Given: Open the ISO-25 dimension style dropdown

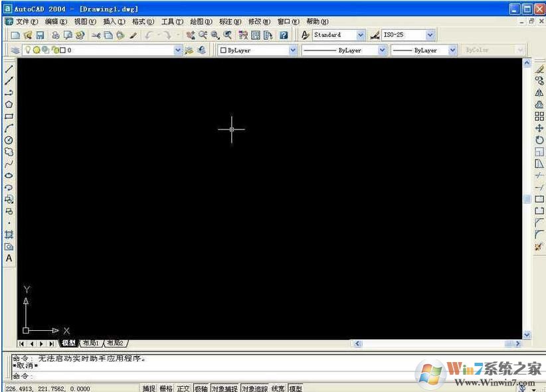Looking at the screenshot, I should pyautogui.click(x=430, y=35).
